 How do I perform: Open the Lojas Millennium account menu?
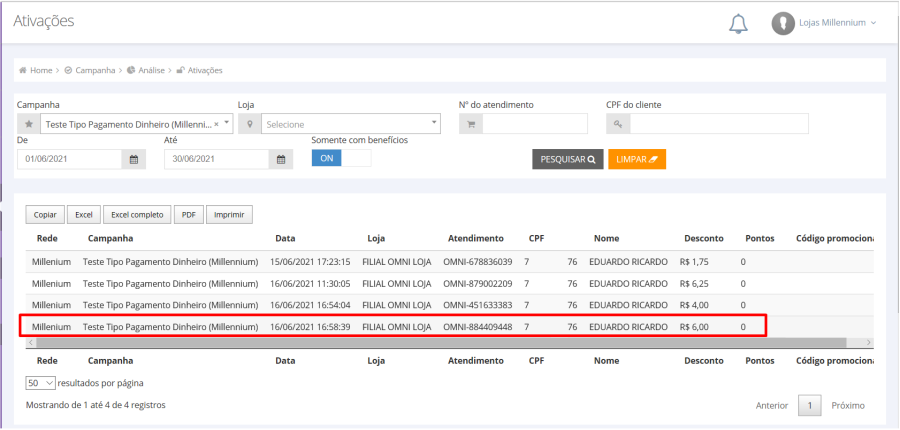point(837,23)
